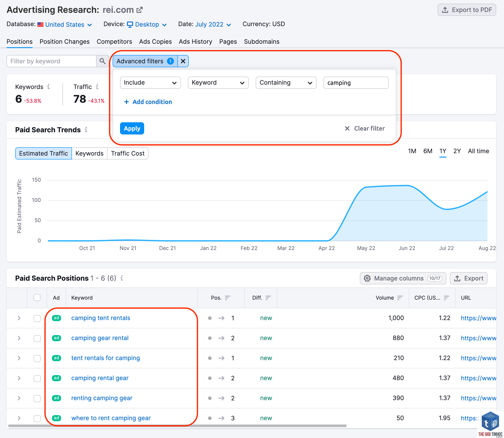Set the chart range to 6M
Image resolution: width=504 pixels, height=438 pixels.
(x=427, y=151)
